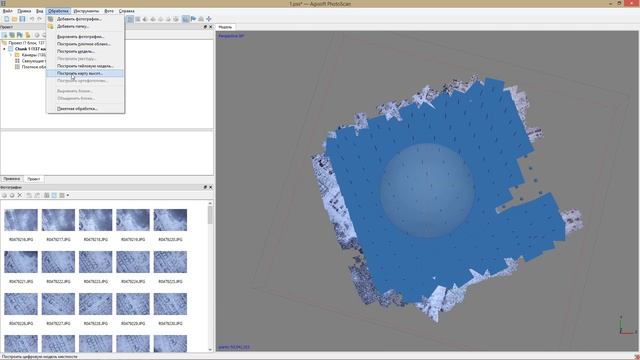The width and height of the screenshot is (640, 360).
Task: Select the Chunk 1 item in project tree
Action: pyautogui.click(x=30, y=49)
